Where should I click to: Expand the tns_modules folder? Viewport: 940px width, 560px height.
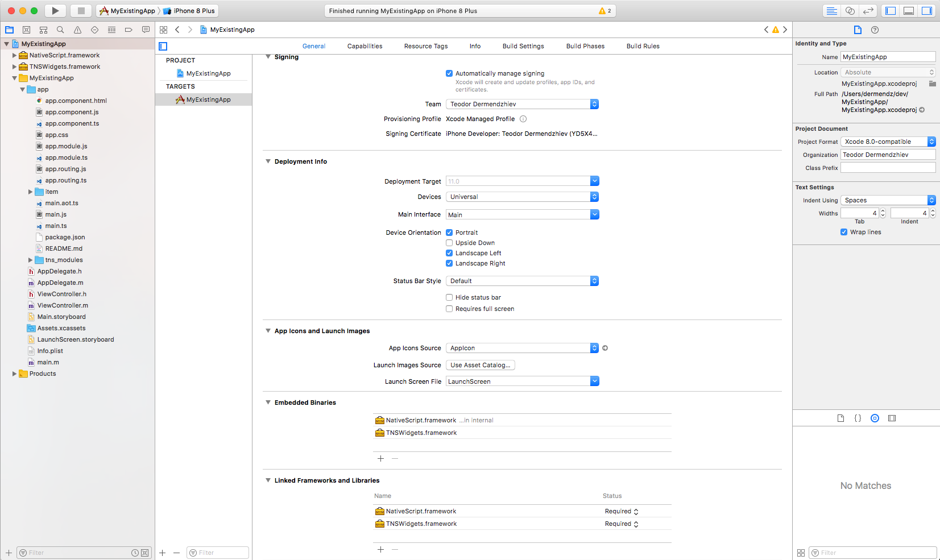tap(30, 260)
